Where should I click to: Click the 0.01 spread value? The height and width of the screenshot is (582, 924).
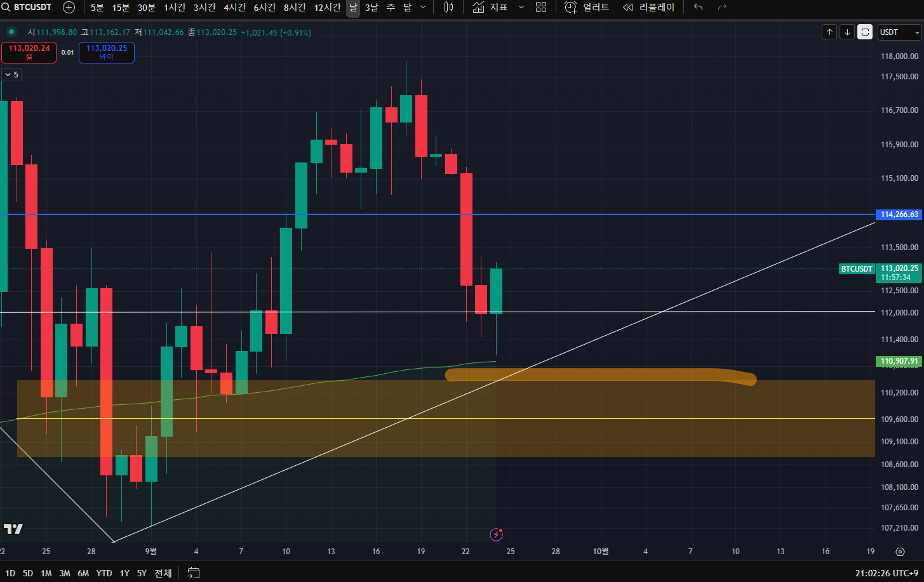click(67, 53)
